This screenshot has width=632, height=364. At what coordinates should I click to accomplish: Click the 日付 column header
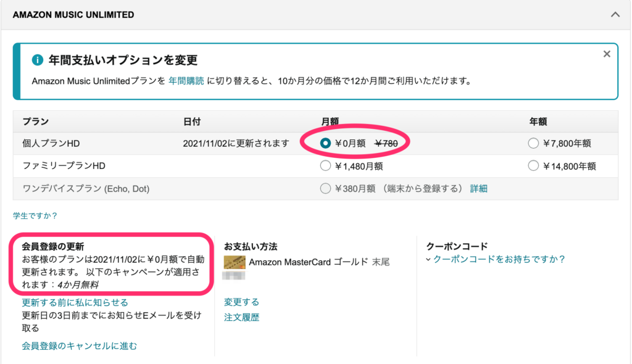[192, 122]
